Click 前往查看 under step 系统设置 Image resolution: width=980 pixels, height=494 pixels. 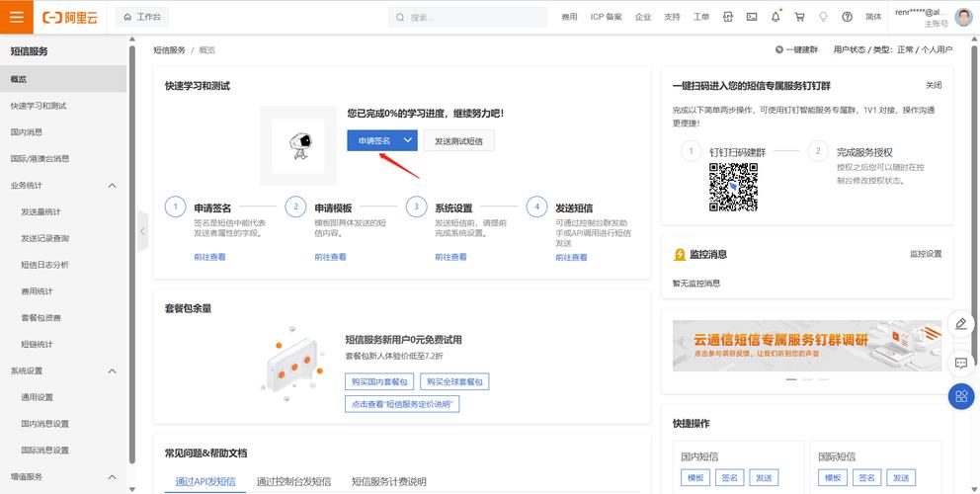(x=450, y=257)
